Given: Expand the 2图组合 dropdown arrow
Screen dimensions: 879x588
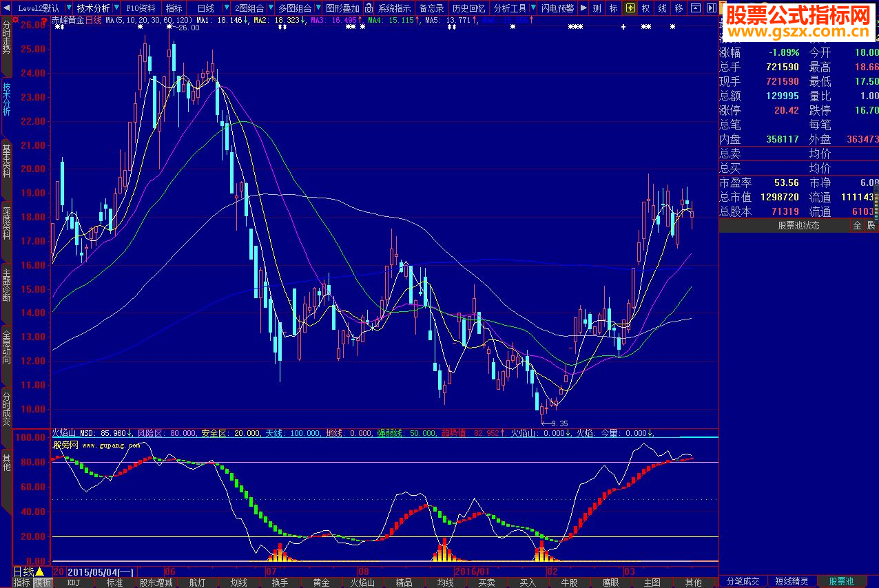Looking at the screenshot, I should pos(269,8).
